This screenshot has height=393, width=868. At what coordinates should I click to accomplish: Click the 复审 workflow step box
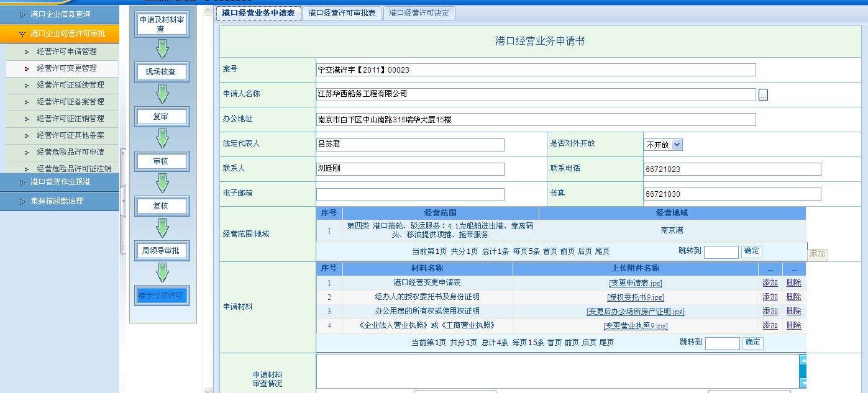(x=162, y=116)
